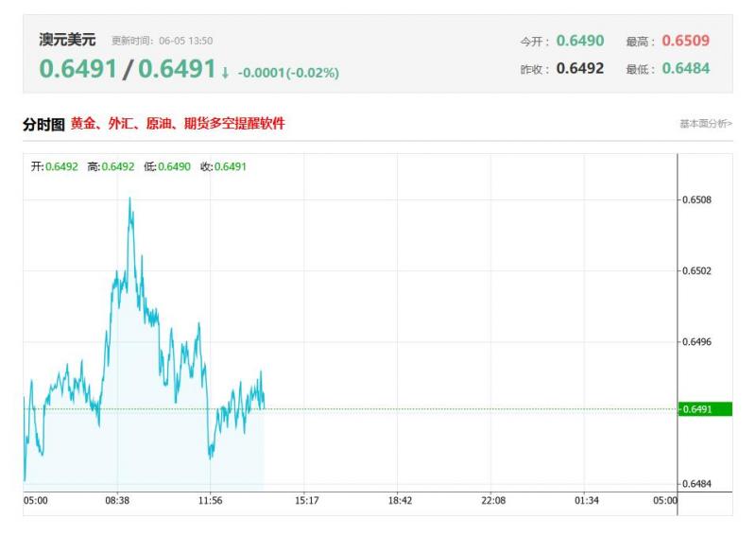Select the 更新时间 06-05 13:50 timestamp

162,41
